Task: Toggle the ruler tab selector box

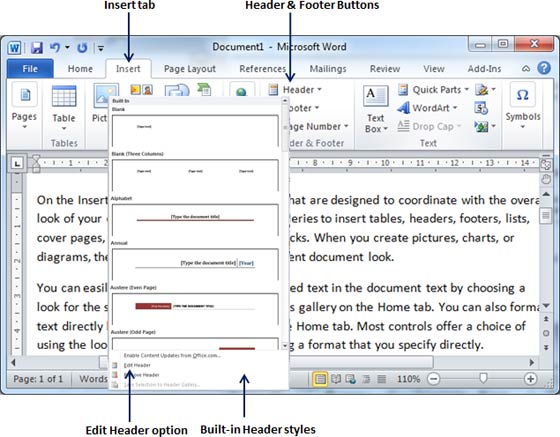Action: [17, 163]
